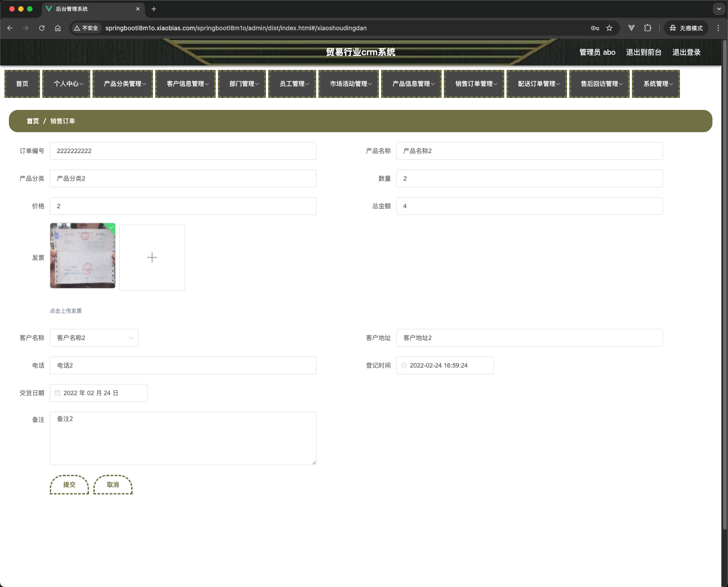The width and height of the screenshot is (728, 587).
Task: Open the browser three-dot menu
Action: (718, 28)
